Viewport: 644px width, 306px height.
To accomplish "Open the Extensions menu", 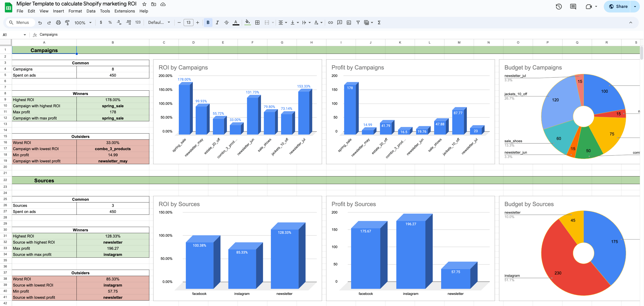I will pos(125,11).
